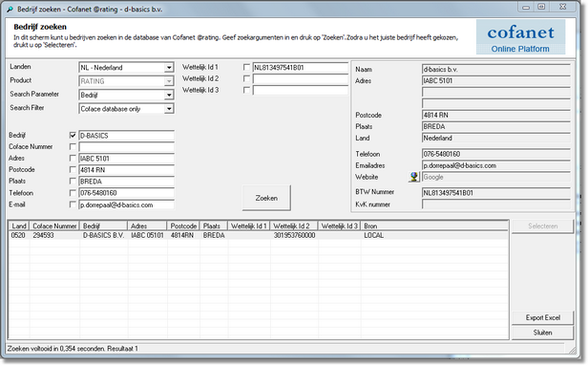The height and width of the screenshot is (366, 588).
Task: Expand the Search Parameter dropdown
Action: point(169,95)
